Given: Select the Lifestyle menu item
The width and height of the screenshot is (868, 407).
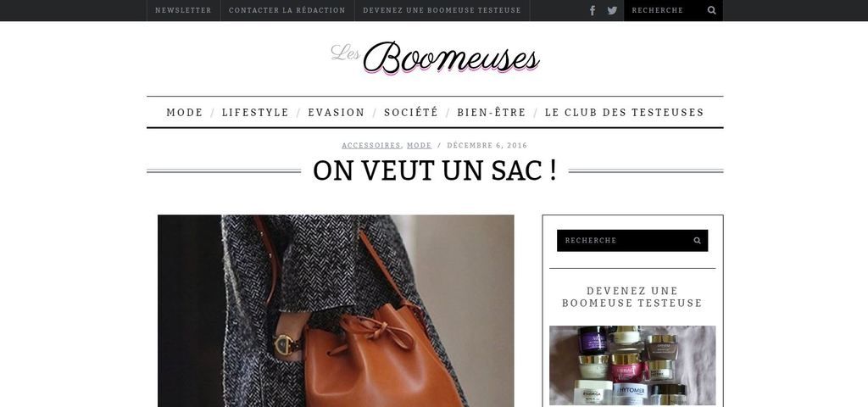Looking at the screenshot, I should 255,113.
